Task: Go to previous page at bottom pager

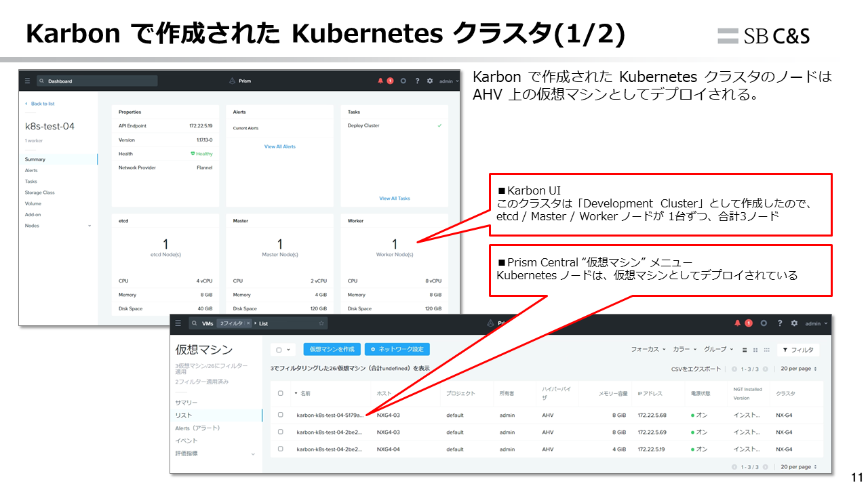Action: 734,467
